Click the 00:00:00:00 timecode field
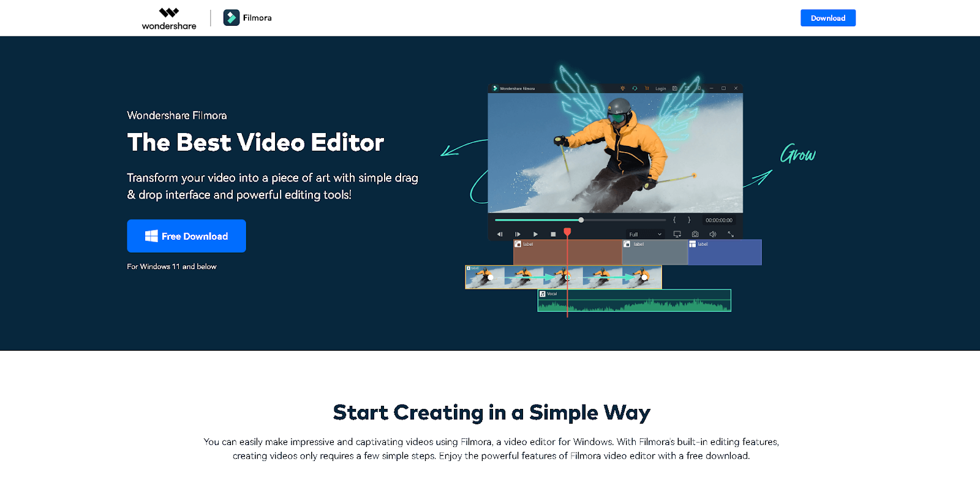Viewport: 980px width, 488px height. tap(719, 220)
